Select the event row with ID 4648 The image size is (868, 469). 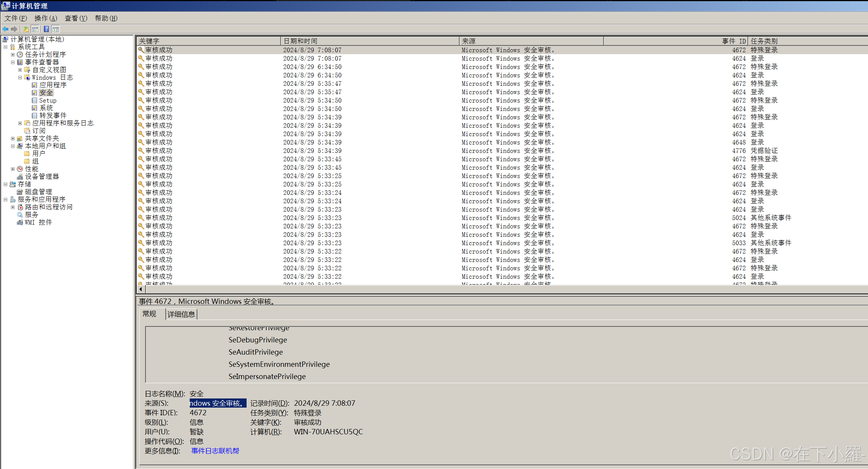click(x=502, y=142)
